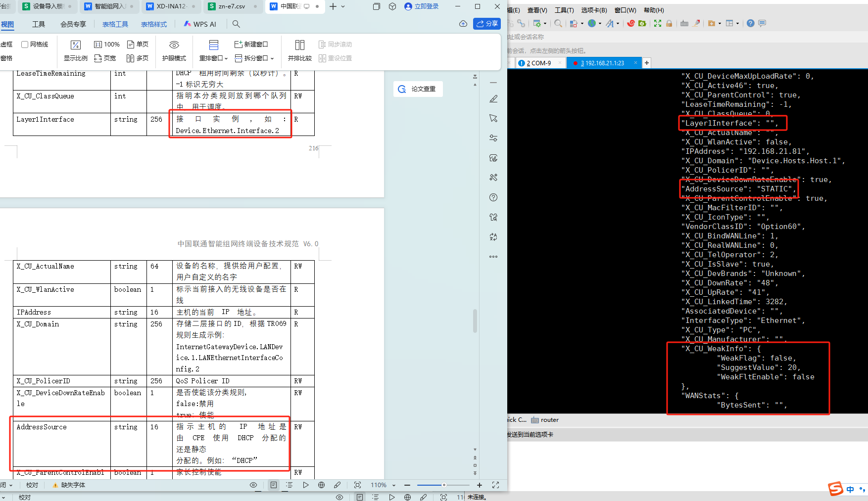Expand the arrow next to font A icon
This screenshot has width=868, height=501.
618,23
